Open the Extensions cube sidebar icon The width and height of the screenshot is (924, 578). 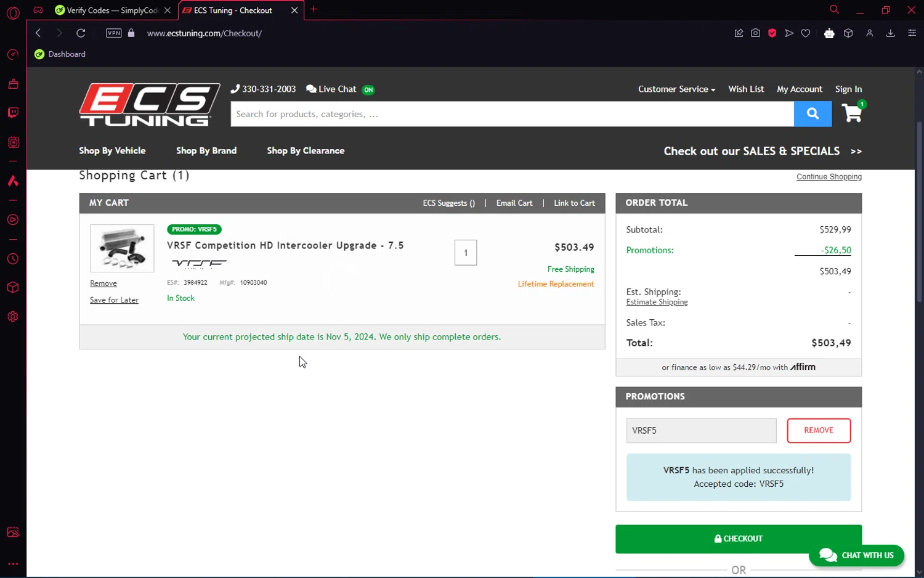[x=13, y=288]
